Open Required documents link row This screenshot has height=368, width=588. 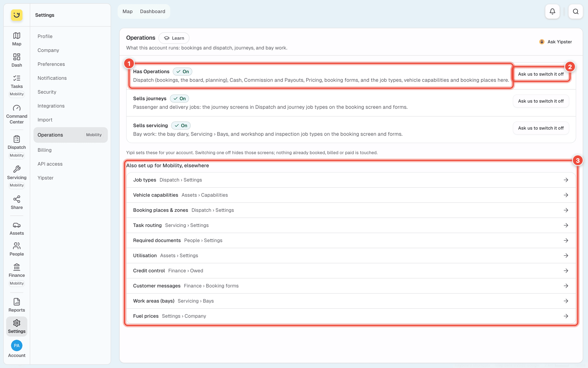click(x=351, y=240)
